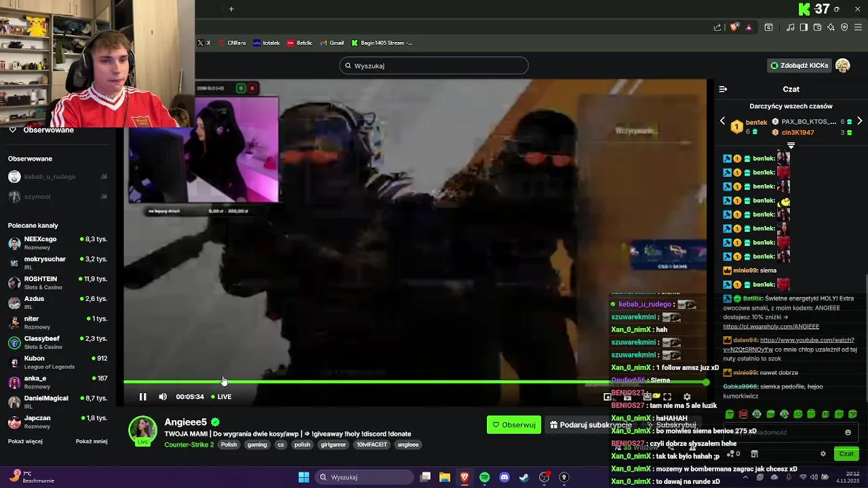
Task: Open the Japczan recommended channel
Action: pos(58,422)
